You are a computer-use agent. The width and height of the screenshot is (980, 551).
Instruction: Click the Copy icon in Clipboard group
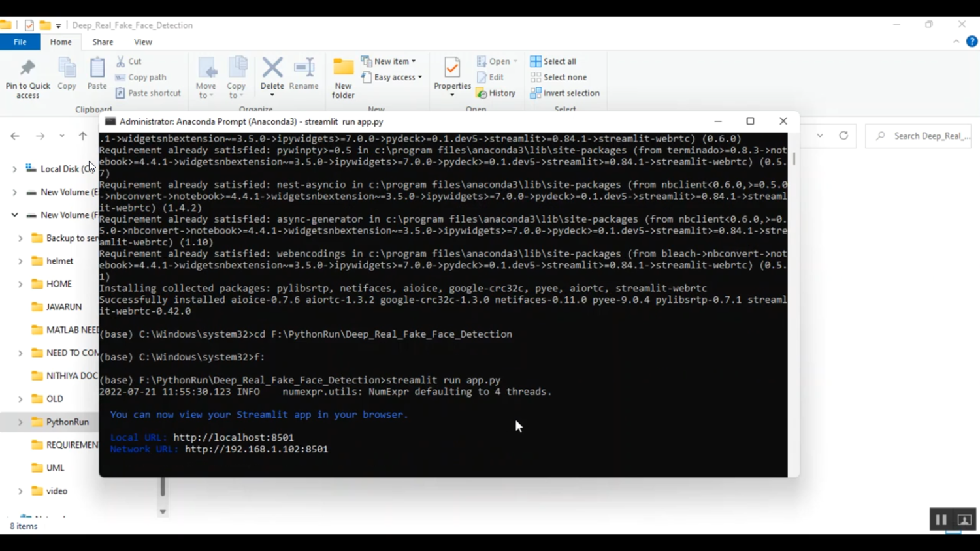click(x=67, y=67)
